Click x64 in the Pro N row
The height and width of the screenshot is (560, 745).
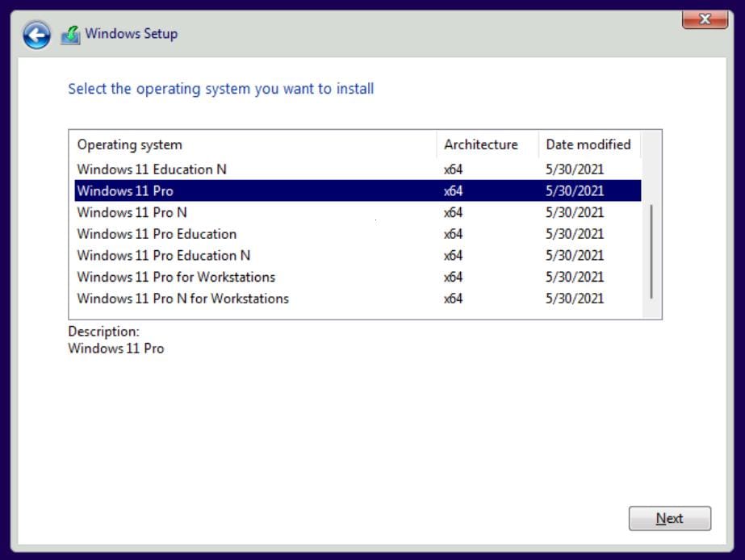coord(454,212)
